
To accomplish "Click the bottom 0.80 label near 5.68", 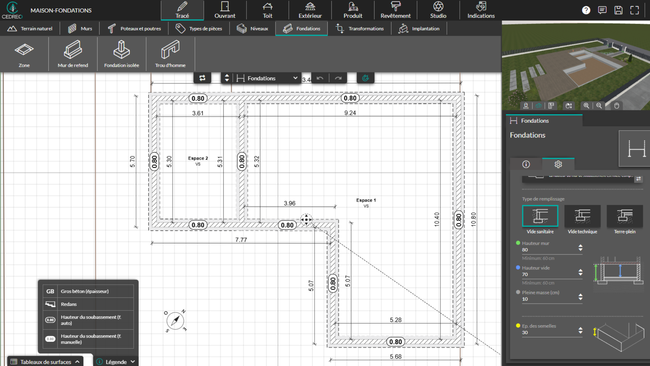I will (x=395, y=342).
